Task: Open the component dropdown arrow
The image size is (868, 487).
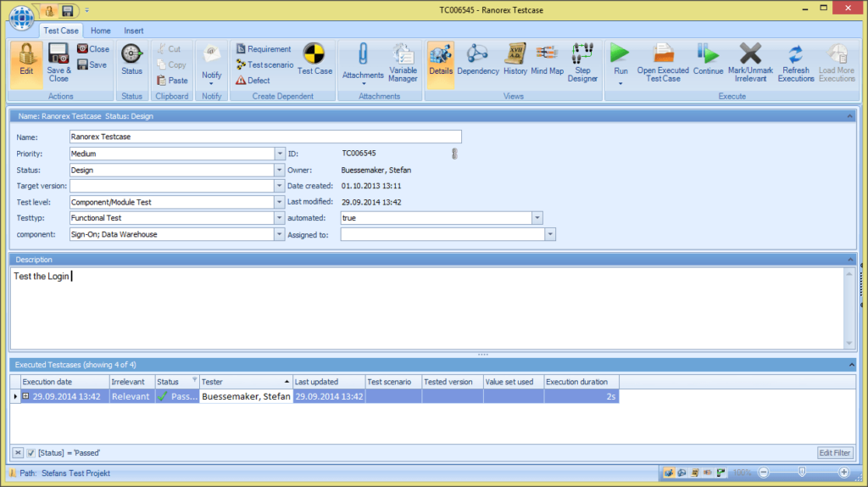Action: point(280,234)
